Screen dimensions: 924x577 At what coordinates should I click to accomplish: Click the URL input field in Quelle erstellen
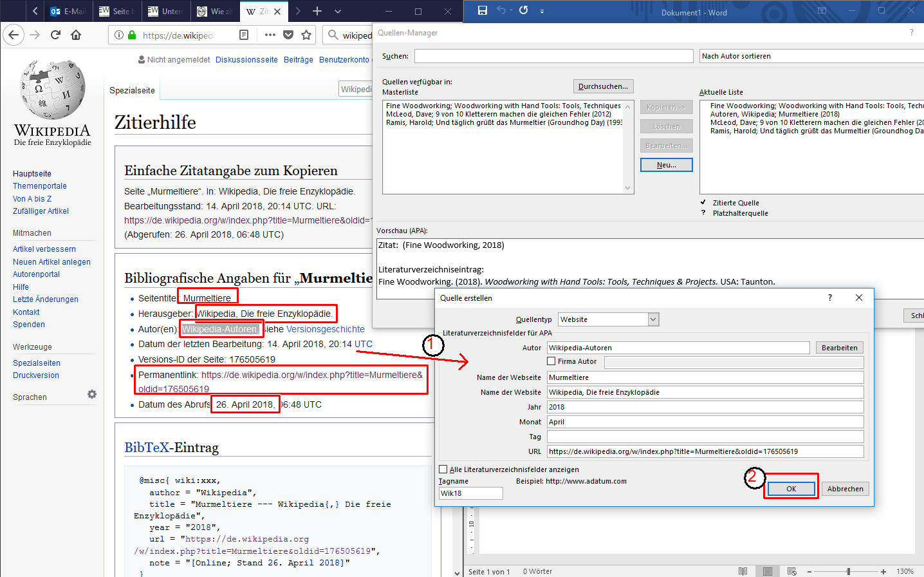(705, 451)
